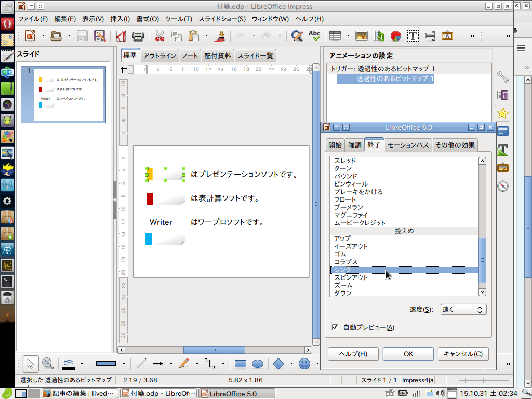Screen dimensions: 532x399
Task: Select the スピンアウト effect
Action: click(404, 277)
